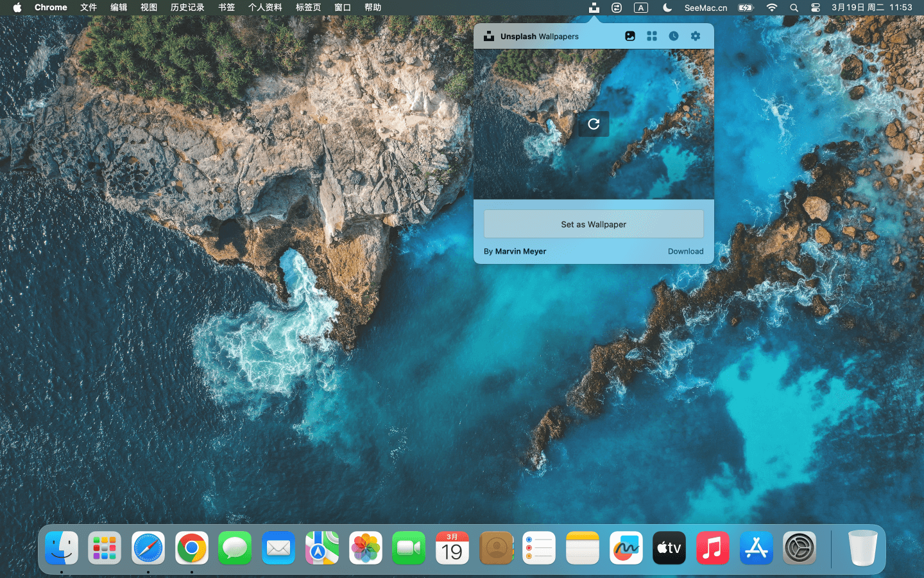Open the Trash in the Dock
924x578 pixels.
pos(862,548)
